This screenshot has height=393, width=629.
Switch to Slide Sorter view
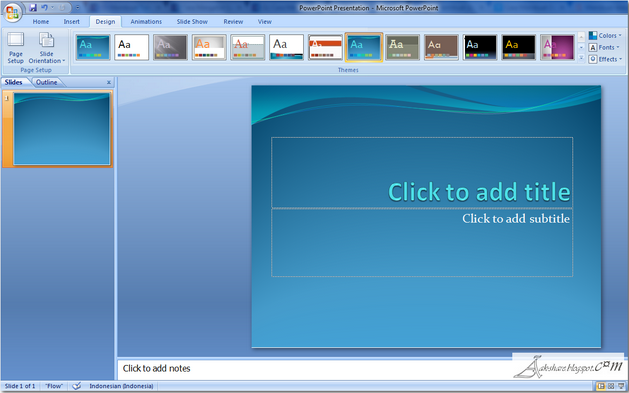point(611,386)
